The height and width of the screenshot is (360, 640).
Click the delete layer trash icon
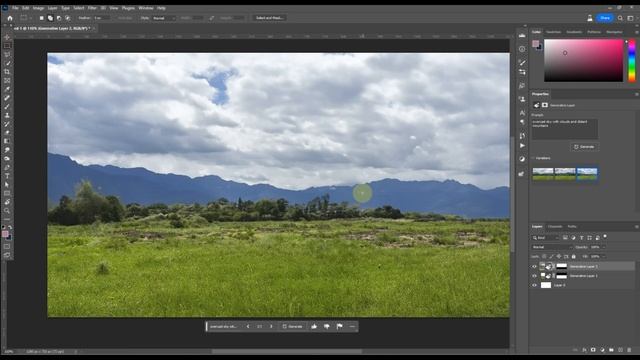tap(629, 350)
